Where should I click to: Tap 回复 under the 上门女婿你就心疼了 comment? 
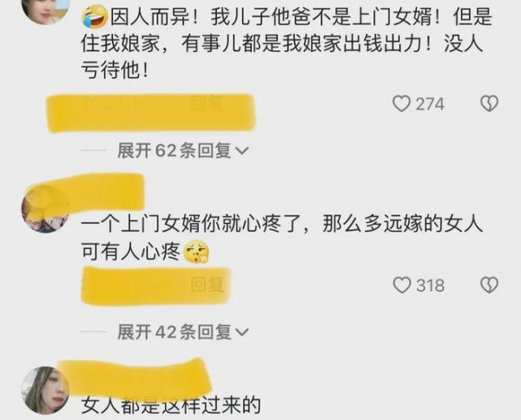[207, 285]
